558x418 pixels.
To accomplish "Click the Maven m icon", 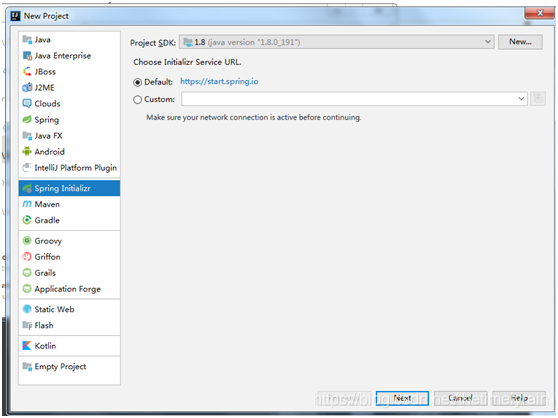I will pos(27,204).
